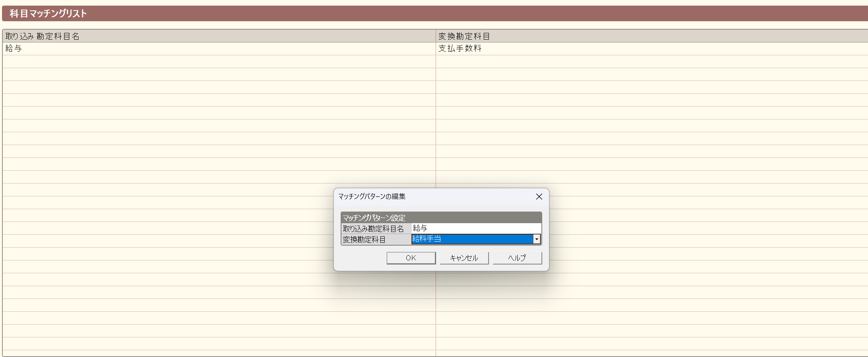Select the 給与 cell in the list
868x357 pixels.
(219, 48)
